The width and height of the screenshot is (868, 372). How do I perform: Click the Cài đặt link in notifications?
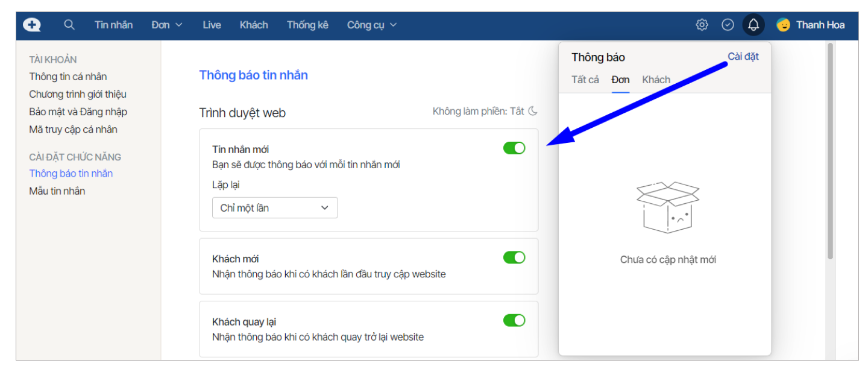coord(743,57)
